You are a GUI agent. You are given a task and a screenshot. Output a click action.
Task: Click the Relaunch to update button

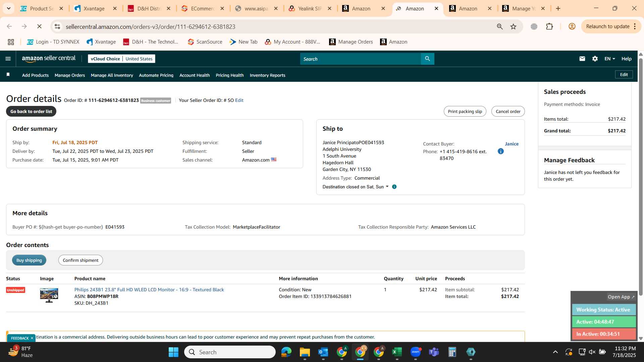coord(607,26)
